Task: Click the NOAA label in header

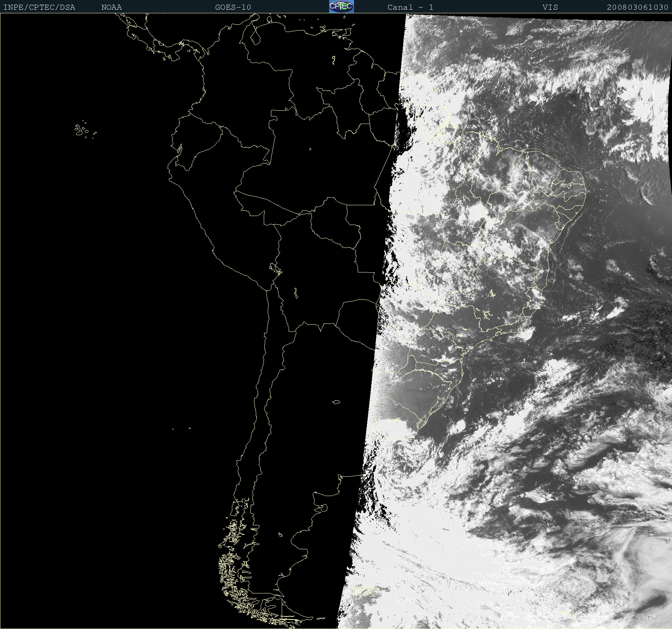Action: [111, 7]
